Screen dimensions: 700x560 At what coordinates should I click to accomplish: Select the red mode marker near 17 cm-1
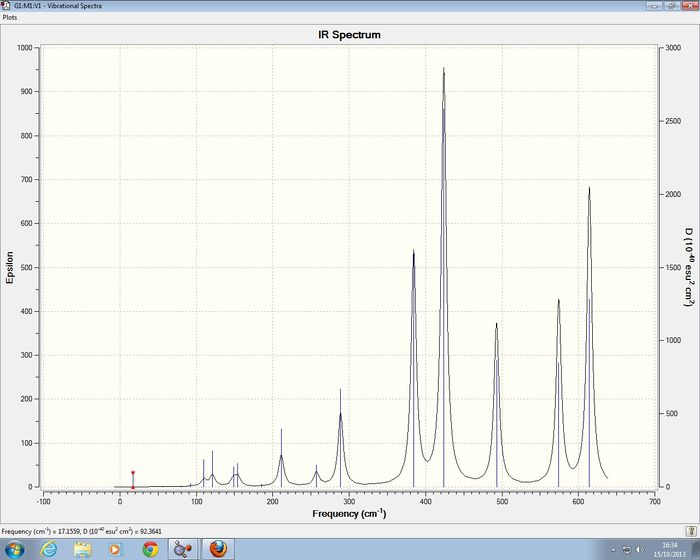pyautogui.click(x=133, y=480)
